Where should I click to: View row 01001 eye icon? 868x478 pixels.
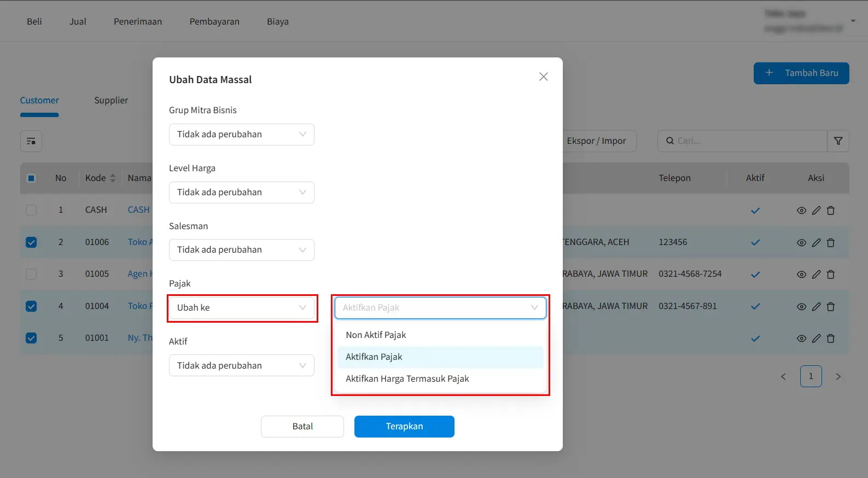(801, 339)
